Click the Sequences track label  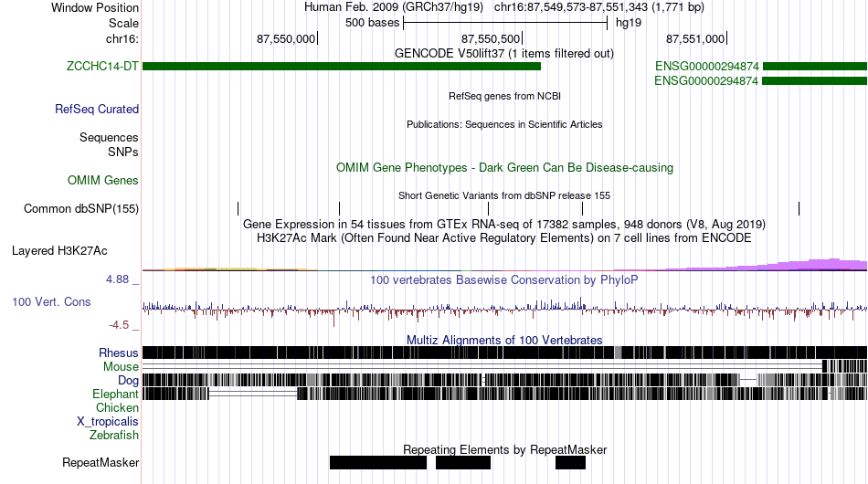click(109, 137)
